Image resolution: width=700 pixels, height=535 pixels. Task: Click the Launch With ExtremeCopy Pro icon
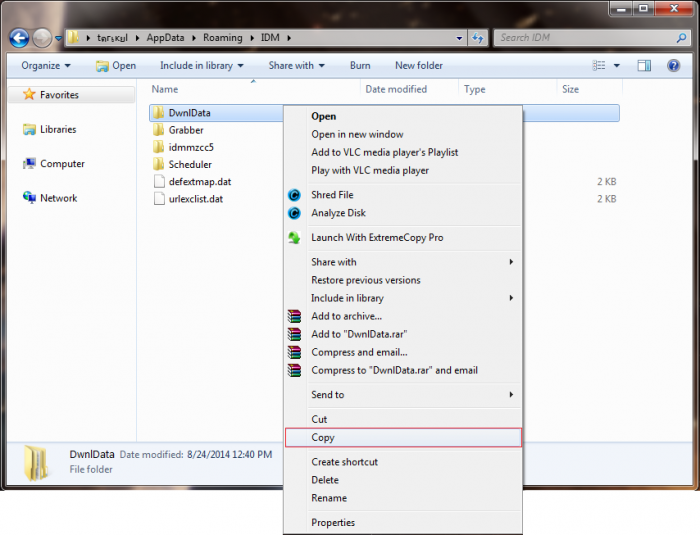(294, 238)
